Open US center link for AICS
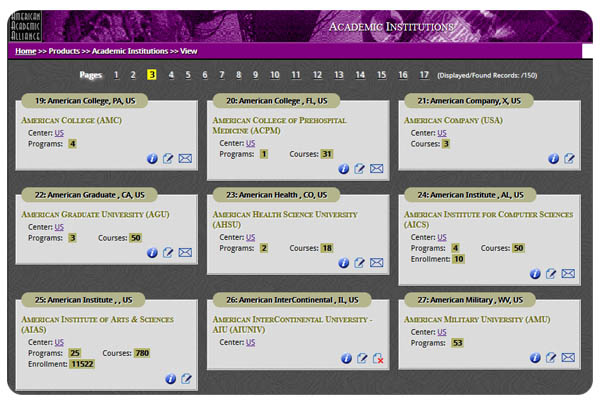The width and height of the screenshot is (602, 402). click(442, 237)
